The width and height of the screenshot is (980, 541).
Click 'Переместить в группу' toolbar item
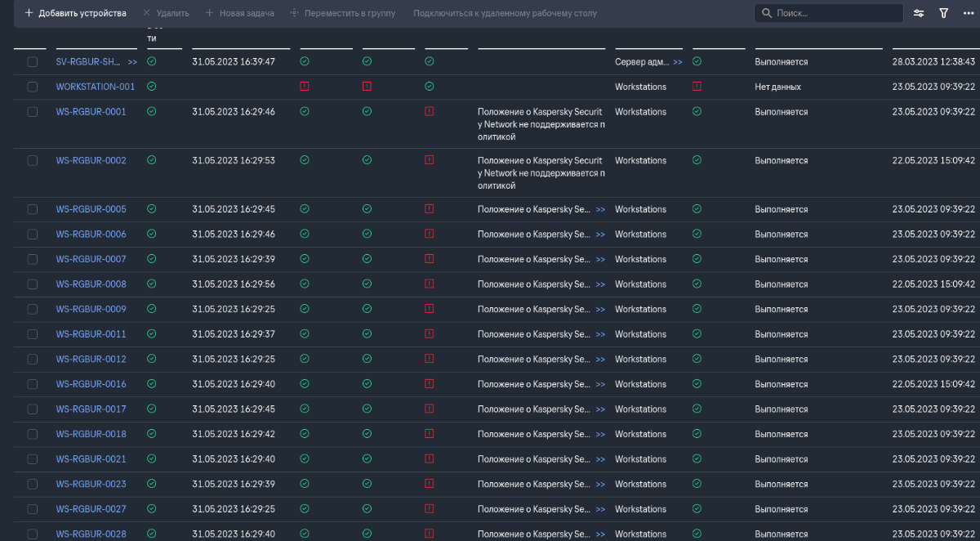tap(342, 13)
